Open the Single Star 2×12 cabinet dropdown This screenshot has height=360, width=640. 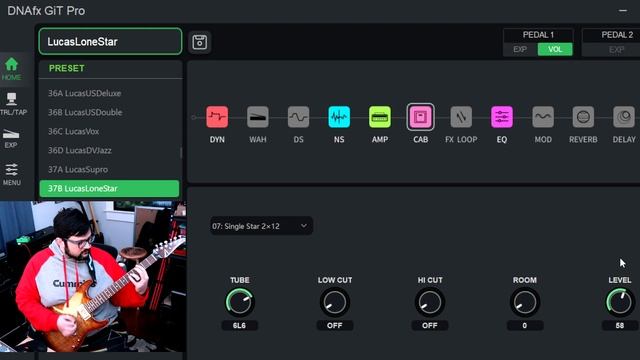click(261, 226)
